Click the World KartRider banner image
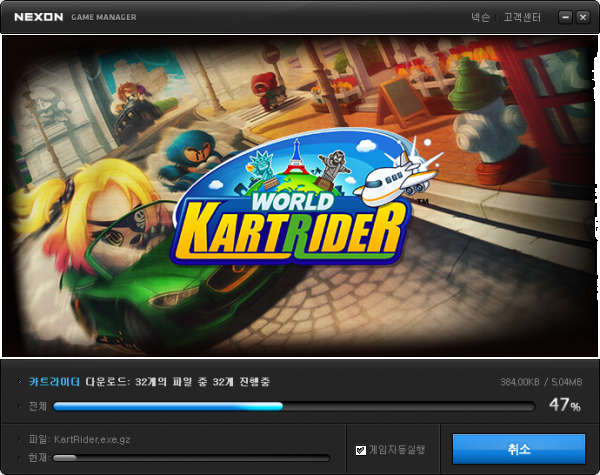The height and width of the screenshot is (475, 600). pos(300,196)
